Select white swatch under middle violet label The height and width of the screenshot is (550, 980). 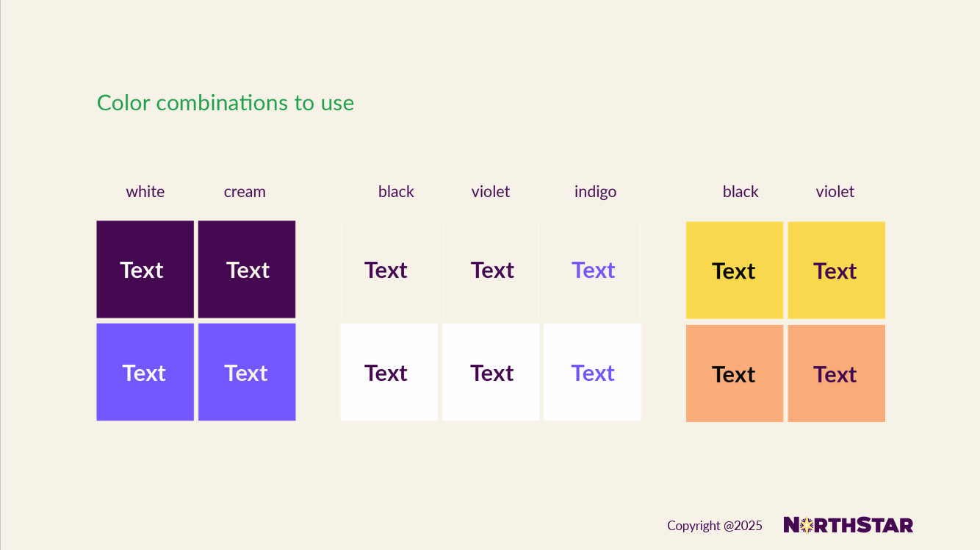(x=491, y=372)
